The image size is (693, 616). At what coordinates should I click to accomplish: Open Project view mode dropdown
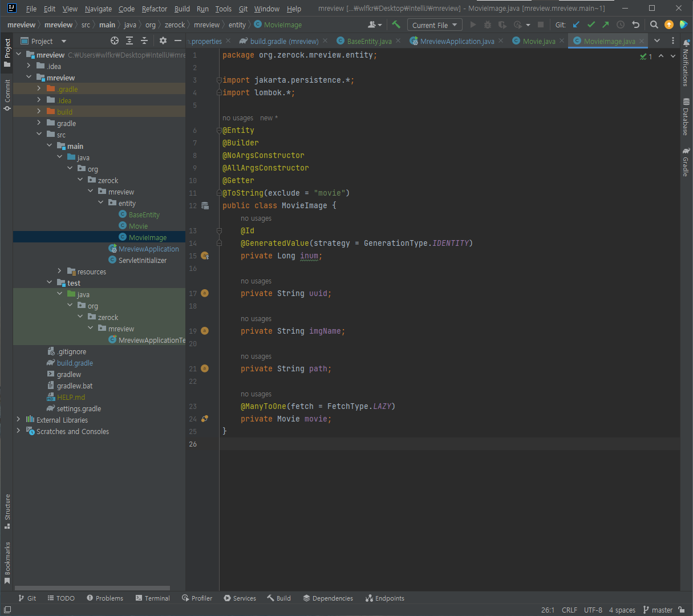63,41
